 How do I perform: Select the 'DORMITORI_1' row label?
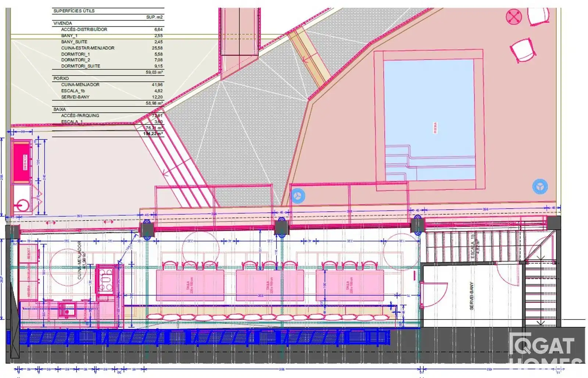pos(76,54)
